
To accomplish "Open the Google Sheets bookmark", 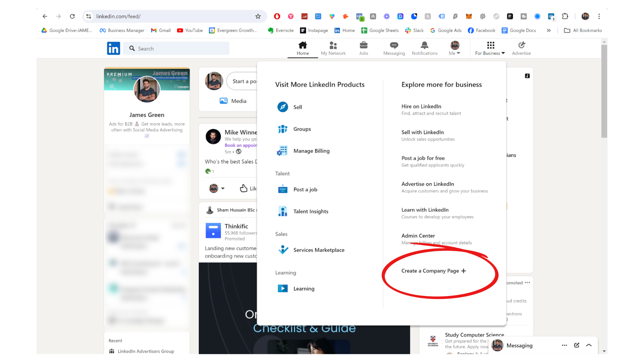I will 380,31.
